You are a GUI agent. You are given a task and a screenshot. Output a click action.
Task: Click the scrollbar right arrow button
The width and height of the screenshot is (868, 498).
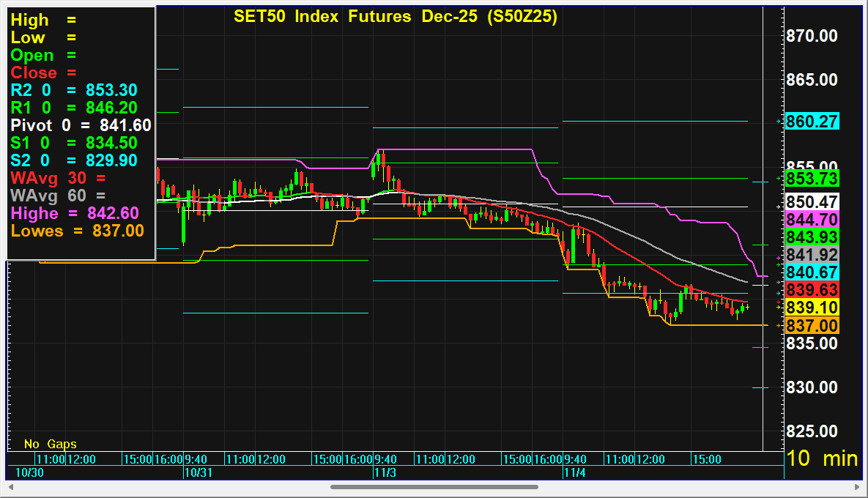tap(856, 487)
